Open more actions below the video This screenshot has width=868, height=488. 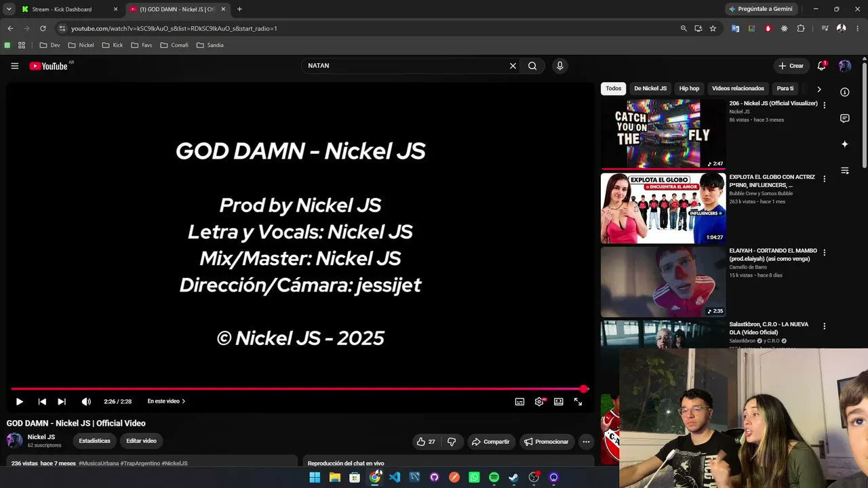(586, 441)
